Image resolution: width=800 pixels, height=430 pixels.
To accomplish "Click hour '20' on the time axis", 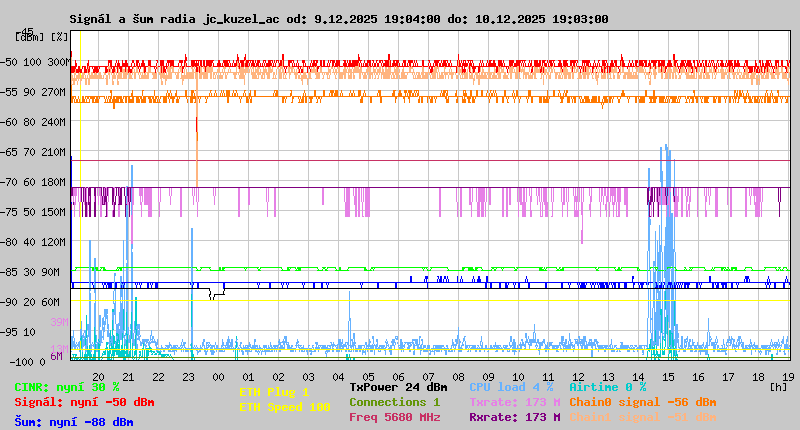I will click(x=98, y=377).
